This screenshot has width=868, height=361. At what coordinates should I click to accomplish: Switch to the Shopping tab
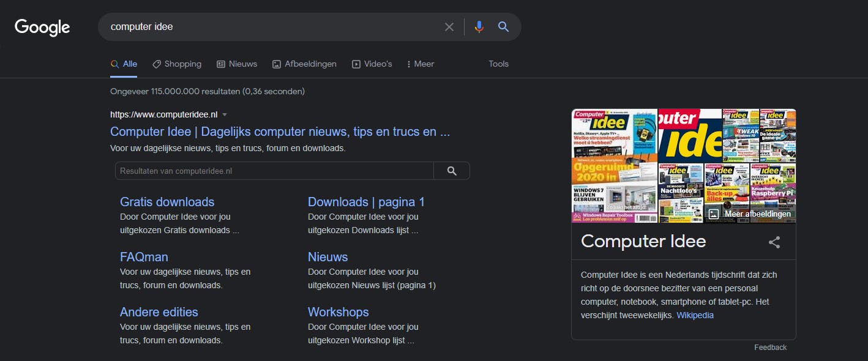[x=177, y=64]
